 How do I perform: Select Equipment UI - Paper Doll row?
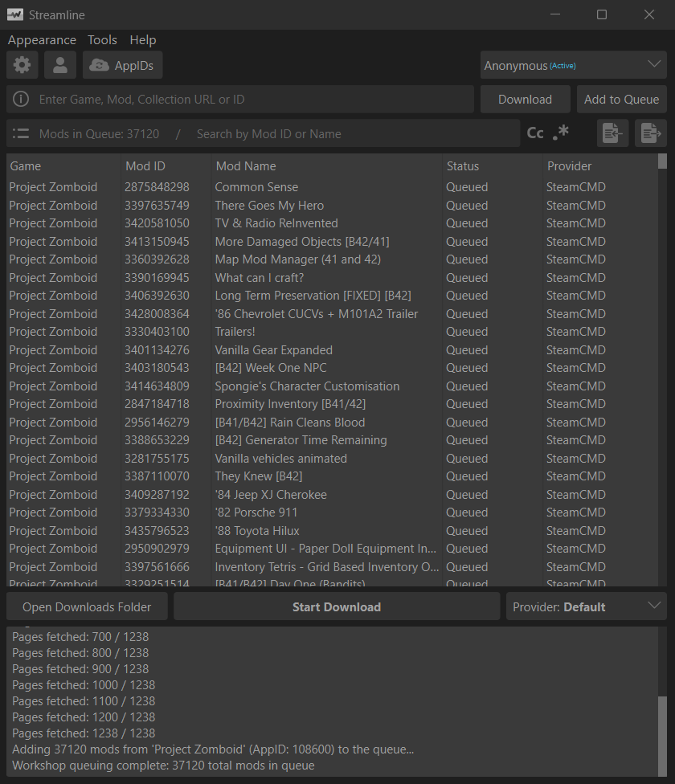[332, 549]
